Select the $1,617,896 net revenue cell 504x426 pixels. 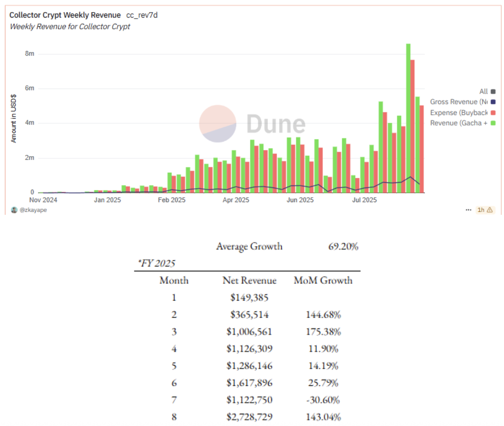pyautogui.click(x=249, y=383)
